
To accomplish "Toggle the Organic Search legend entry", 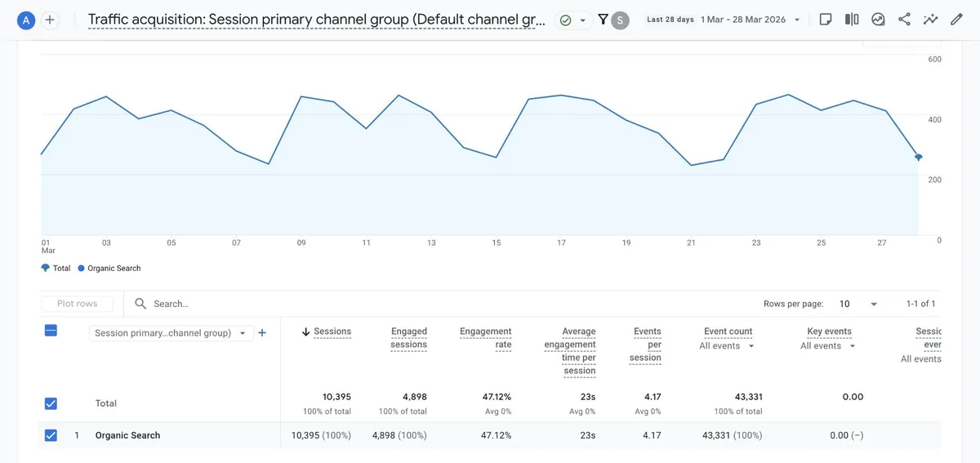I will (x=109, y=268).
